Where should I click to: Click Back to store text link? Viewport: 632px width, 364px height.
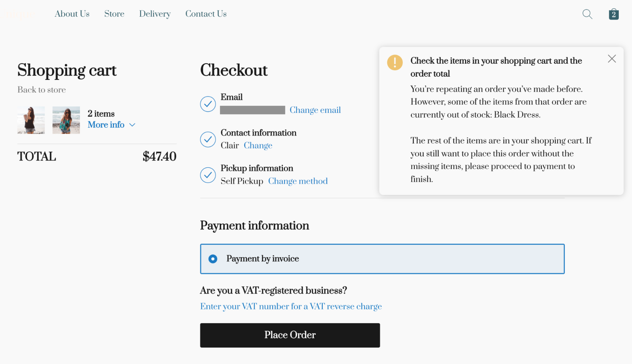(x=41, y=90)
